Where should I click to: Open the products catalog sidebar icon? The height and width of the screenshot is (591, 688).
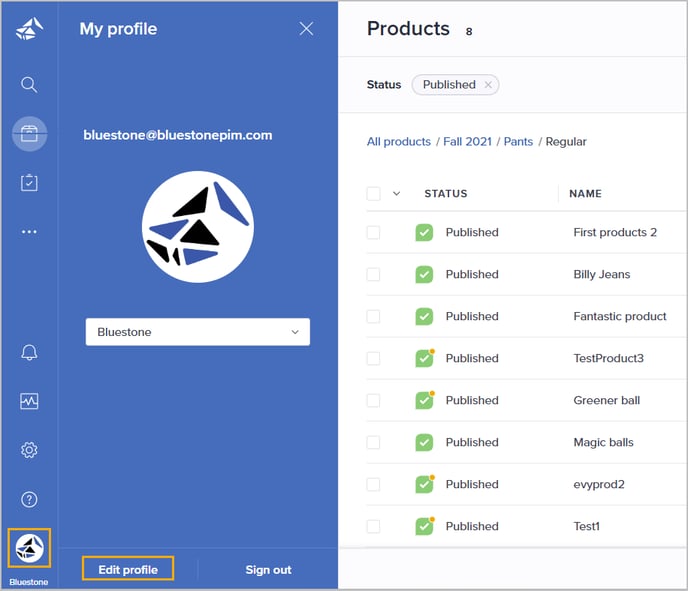point(29,134)
